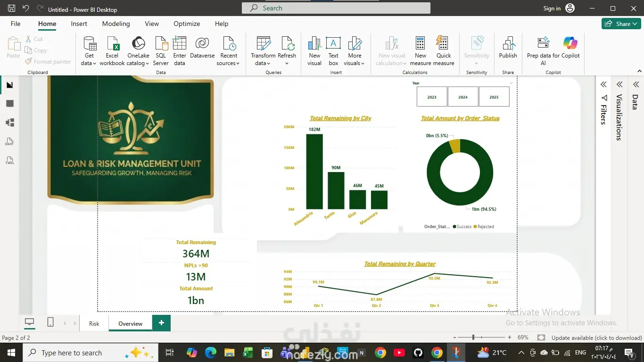Image resolution: width=644 pixels, height=362 pixels.
Task: Open the account profile icon
Action: click(570, 8)
